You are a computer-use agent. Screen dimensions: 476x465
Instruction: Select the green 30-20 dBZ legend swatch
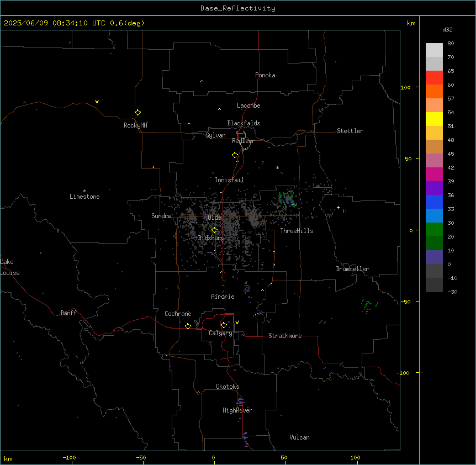[x=434, y=230]
